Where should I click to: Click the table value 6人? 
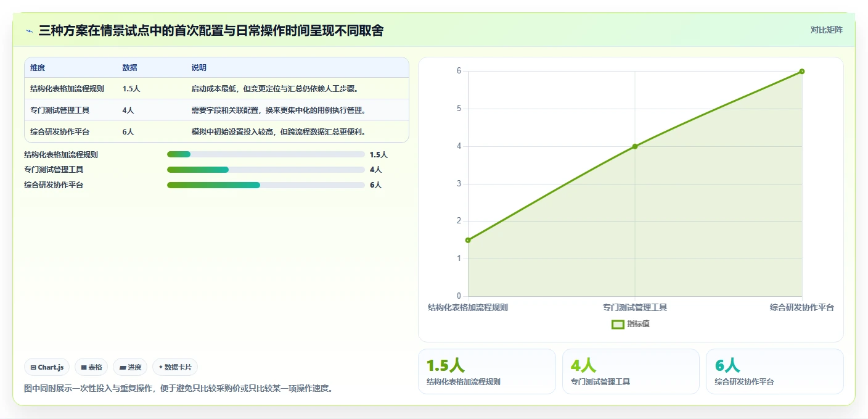(x=128, y=132)
